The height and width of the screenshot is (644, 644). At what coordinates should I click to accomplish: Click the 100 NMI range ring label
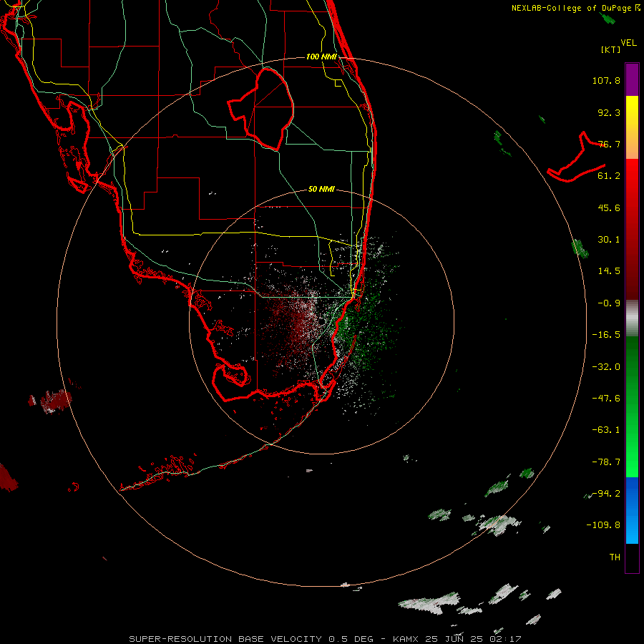coord(321,57)
